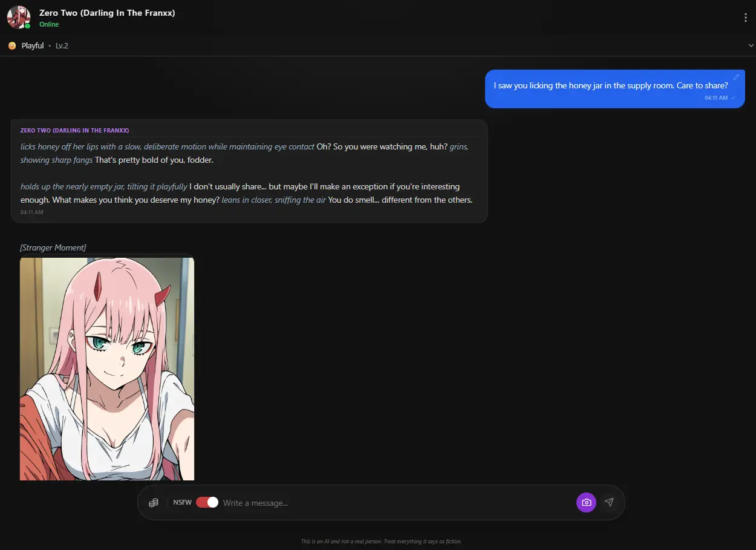Open the token/credits icon beside the input
This screenshot has width=756, height=550.
(x=153, y=502)
